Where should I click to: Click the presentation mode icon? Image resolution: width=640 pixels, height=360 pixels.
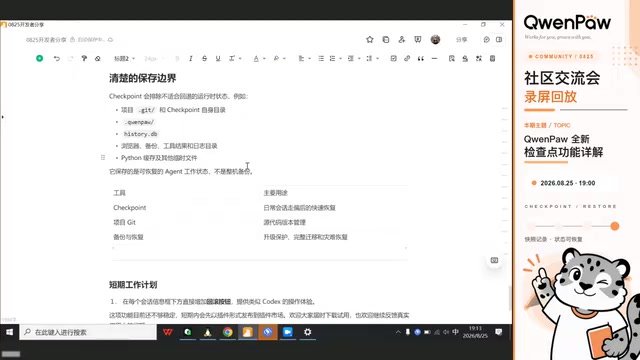(x=418, y=40)
